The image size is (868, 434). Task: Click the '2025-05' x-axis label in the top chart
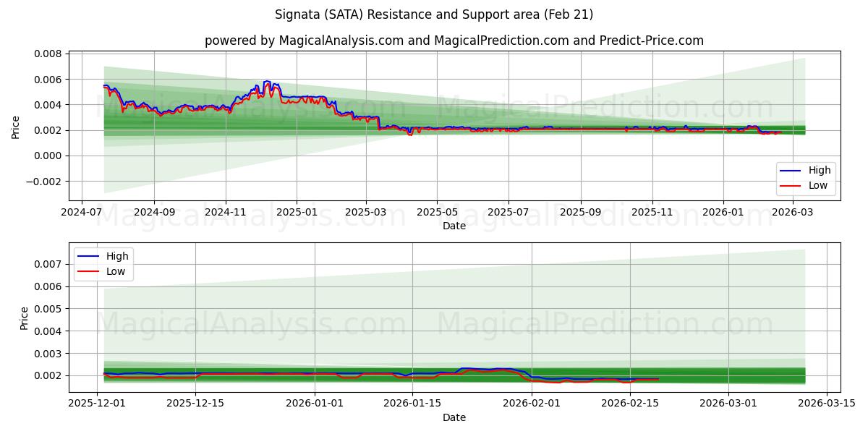[x=438, y=213]
